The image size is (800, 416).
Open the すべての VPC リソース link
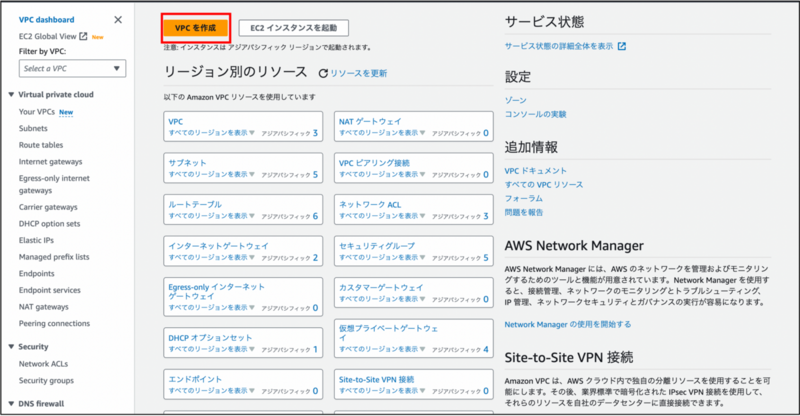(544, 185)
